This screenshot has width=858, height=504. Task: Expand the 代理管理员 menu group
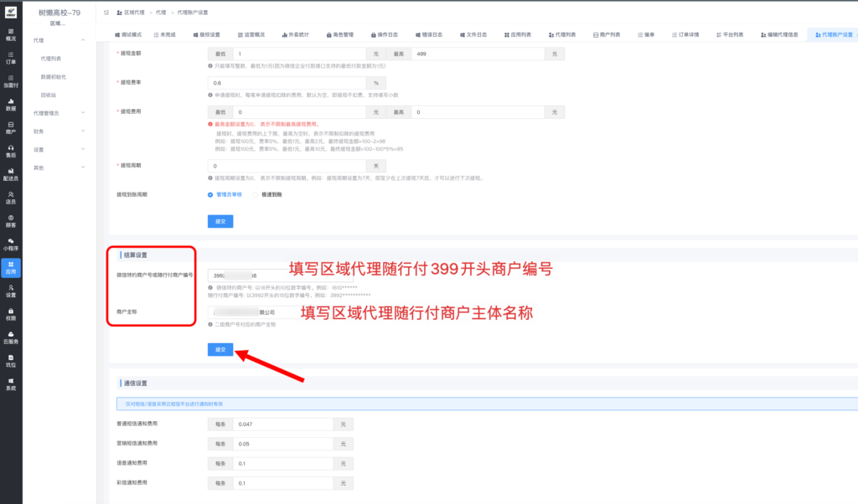coord(46,113)
